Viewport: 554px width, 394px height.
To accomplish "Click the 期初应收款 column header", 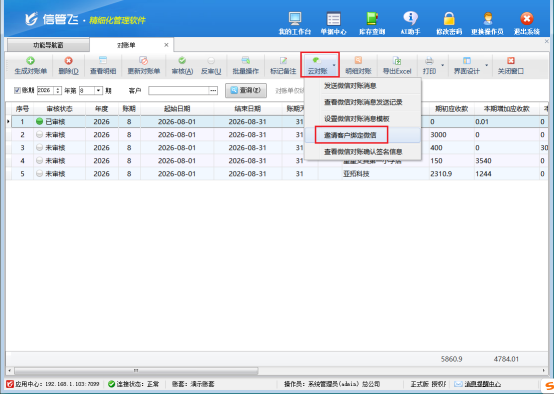I will [x=452, y=109].
